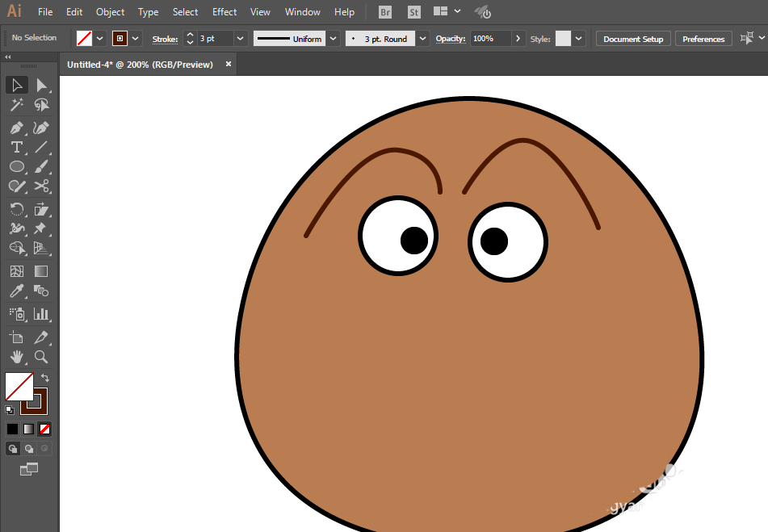Switch to the Hand tool
768x532 pixels.
[x=16, y=357]
